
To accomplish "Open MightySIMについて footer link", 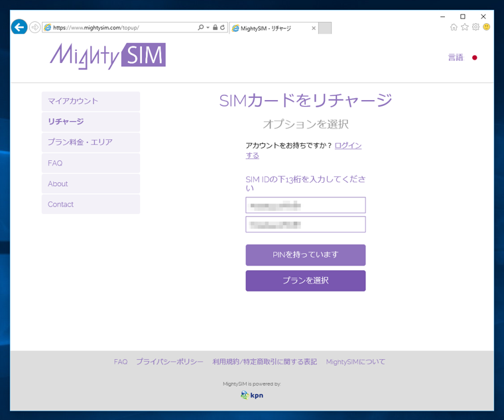I will click(x=355, y=362).
